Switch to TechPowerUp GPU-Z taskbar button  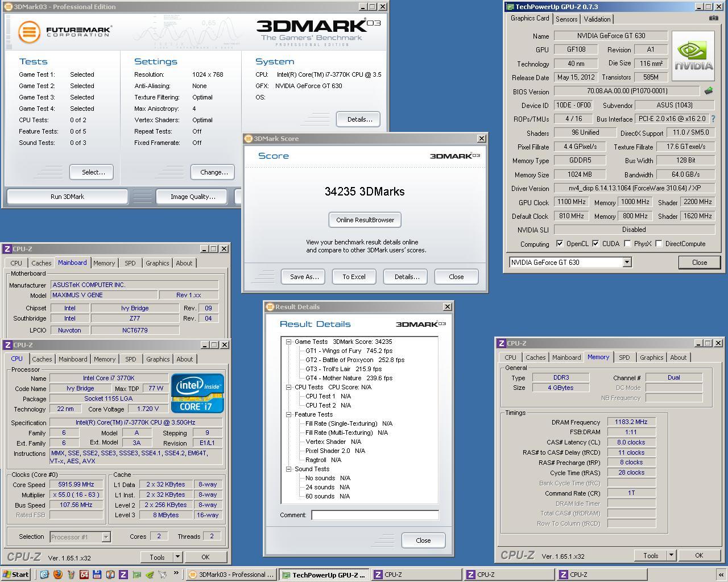tap(324, 575)
